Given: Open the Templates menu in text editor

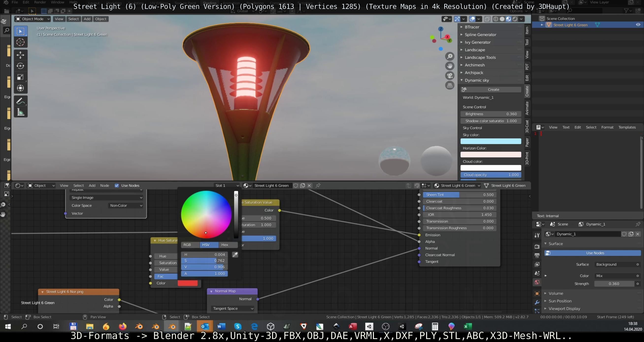Looking at the screenshot, I should 627,127.
